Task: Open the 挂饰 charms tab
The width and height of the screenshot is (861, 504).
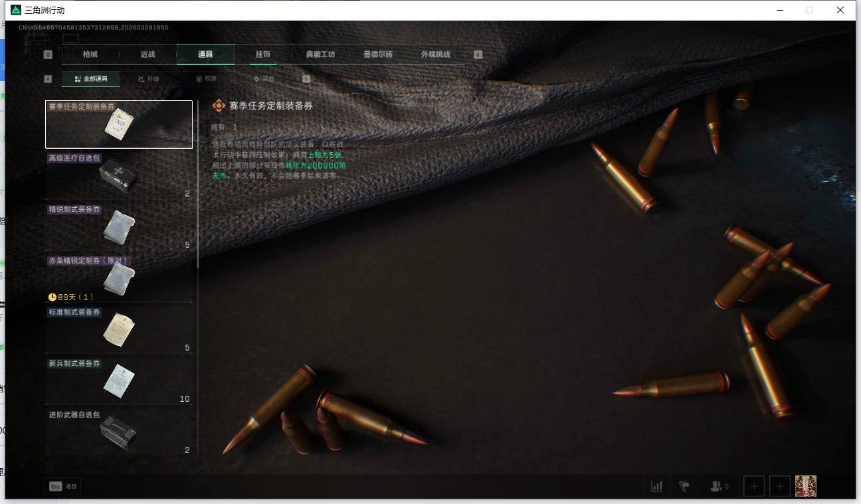Action: 263,54
